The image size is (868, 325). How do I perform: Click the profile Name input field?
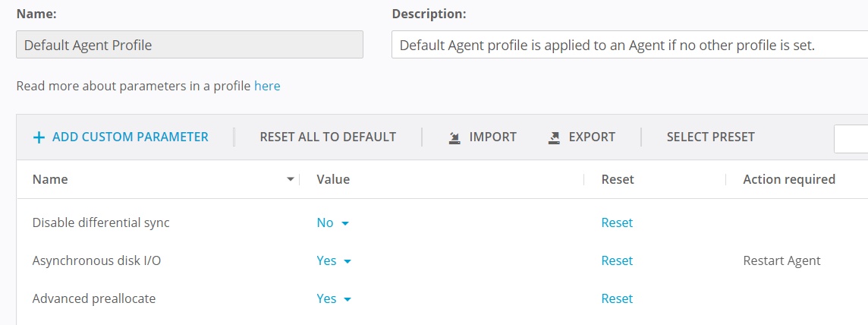pos(190,45)
